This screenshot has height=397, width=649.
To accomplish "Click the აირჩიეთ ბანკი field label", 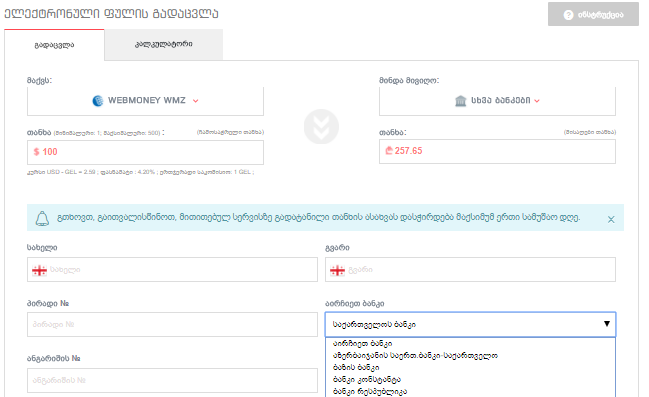I will point(355,303).
